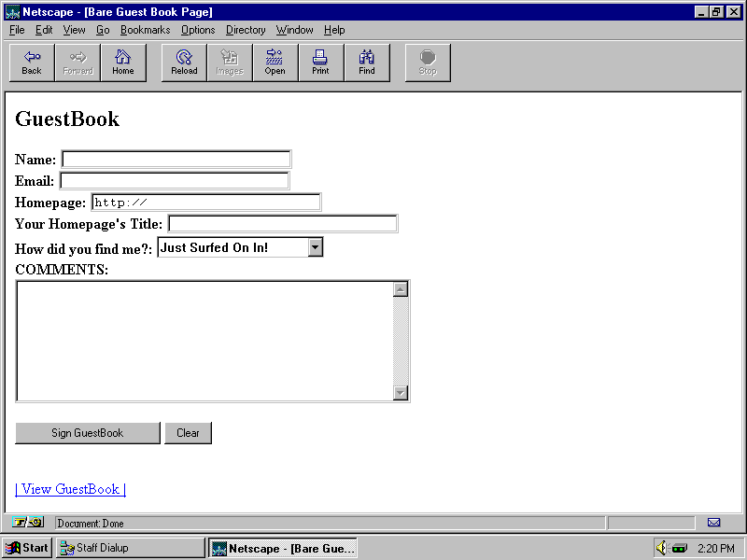
Task: Open the Windows Start menu
Action: pos(27,548)
